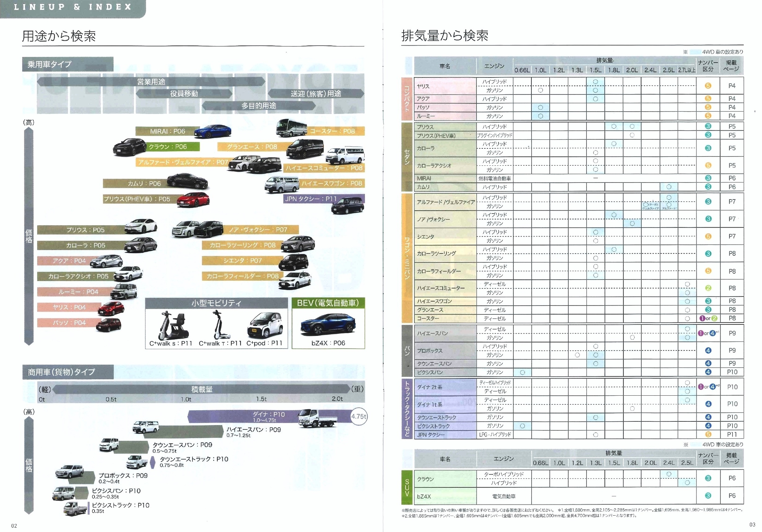Click the C+walk T : P11 caption
Viewport: 762px width, 532px height.
click(x=220, y=343)
